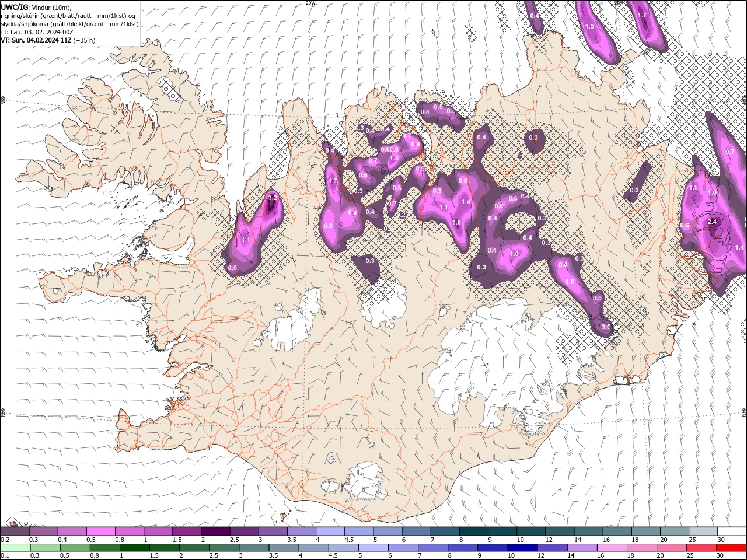
Task: Click the upper legend swatch between 0.5 and 0.8
Action: (x=100, y=531)
